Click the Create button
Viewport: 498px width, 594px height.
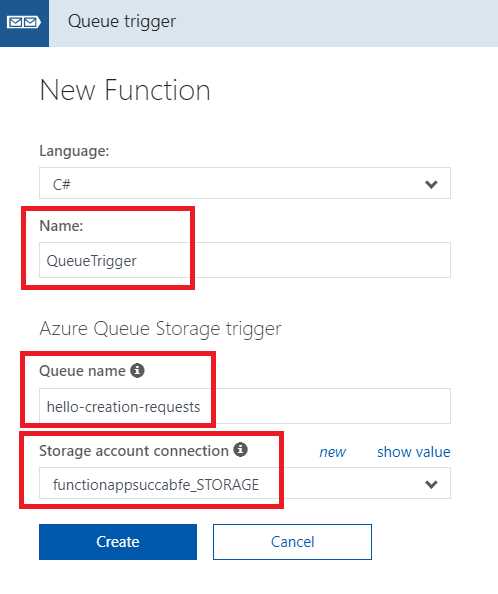tap(118, 542)
